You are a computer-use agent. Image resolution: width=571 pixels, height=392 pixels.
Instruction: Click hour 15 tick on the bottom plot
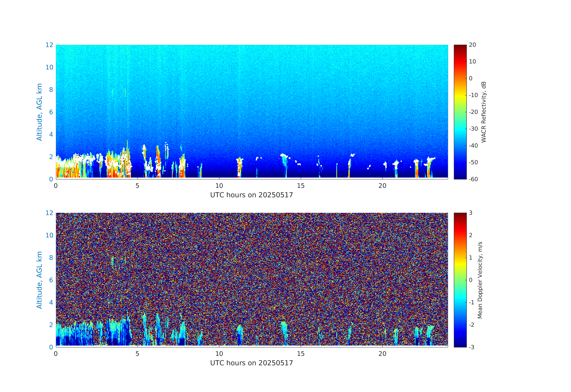tap(301, 354)
